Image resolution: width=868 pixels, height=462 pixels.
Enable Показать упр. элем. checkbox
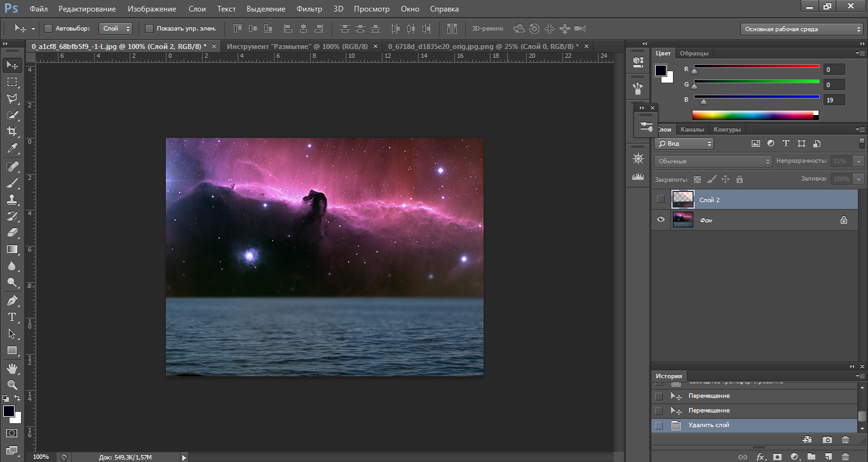149,29
